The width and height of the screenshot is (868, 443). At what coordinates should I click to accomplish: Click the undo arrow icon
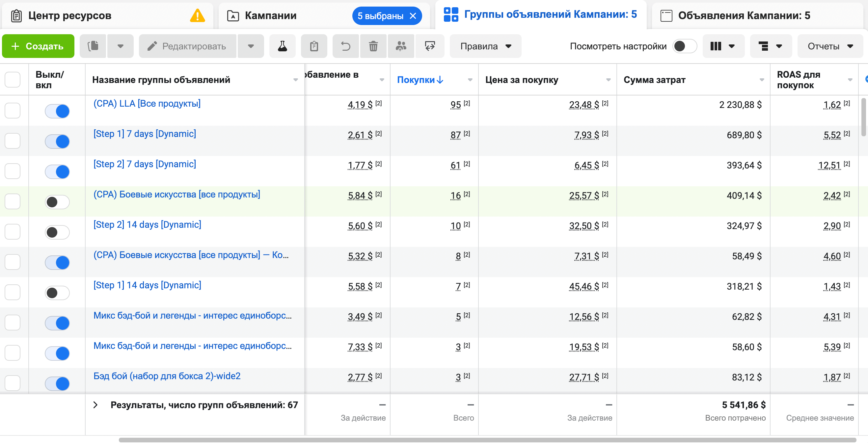point(346,46)
